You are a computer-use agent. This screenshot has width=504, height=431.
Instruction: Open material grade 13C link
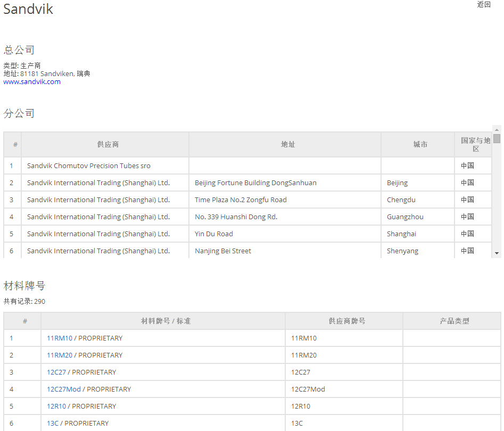pos(53,423)
